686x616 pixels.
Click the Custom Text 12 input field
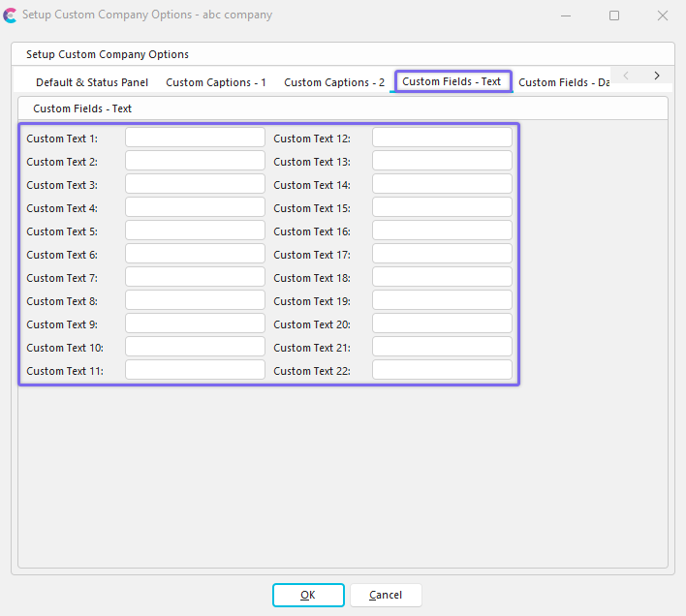coord(442,138)
